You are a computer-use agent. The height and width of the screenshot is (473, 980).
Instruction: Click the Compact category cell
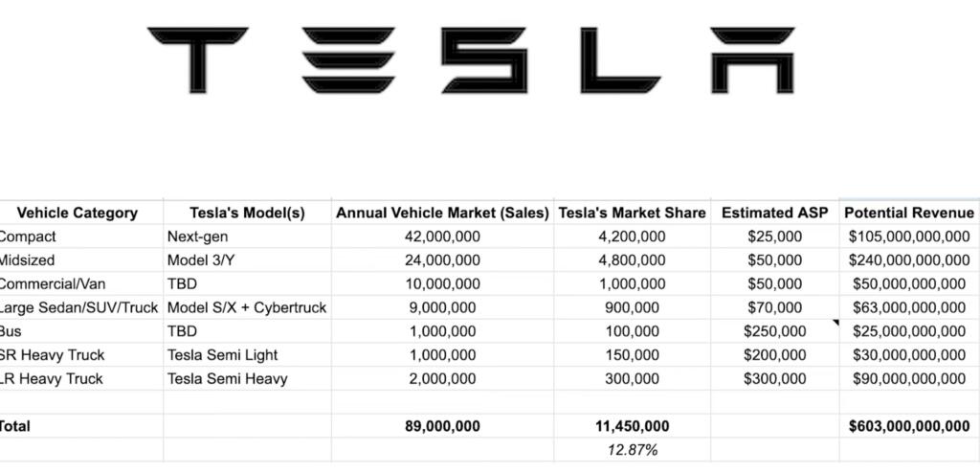29,236
